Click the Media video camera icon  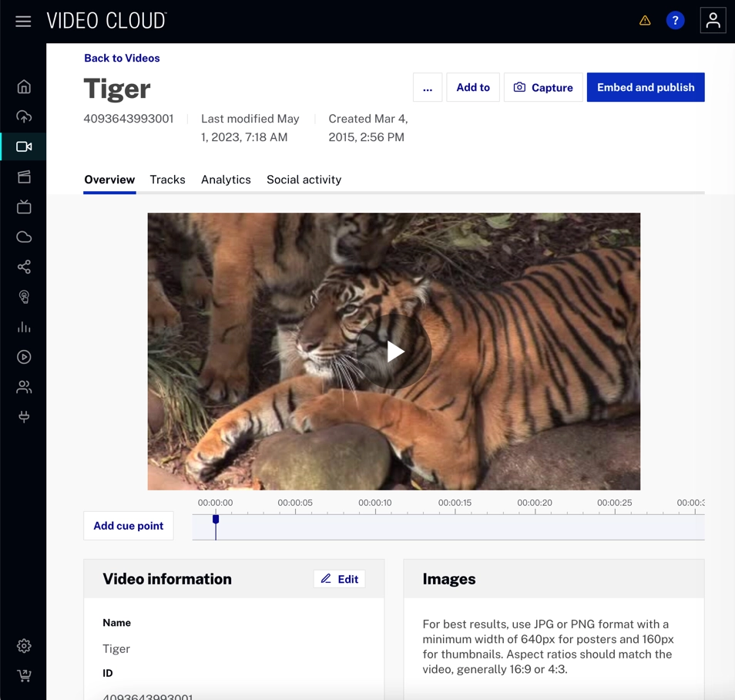[x=24, y=146]
